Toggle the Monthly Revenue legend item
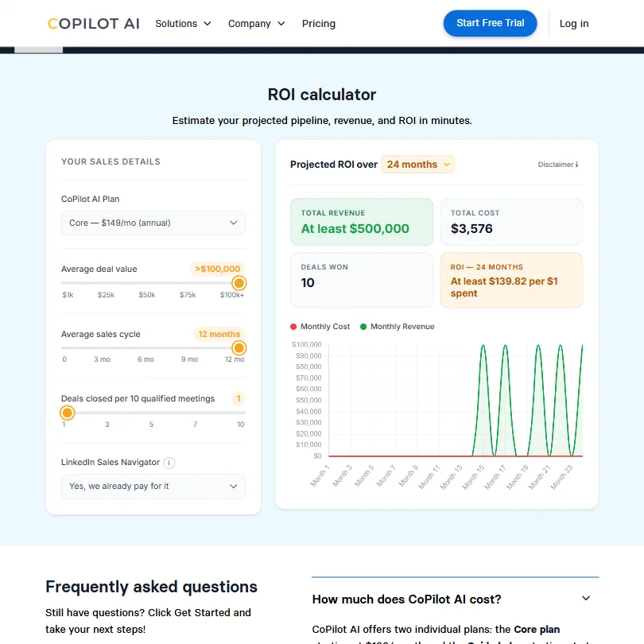This screenshot has width=644, height=644. point(398,327)
